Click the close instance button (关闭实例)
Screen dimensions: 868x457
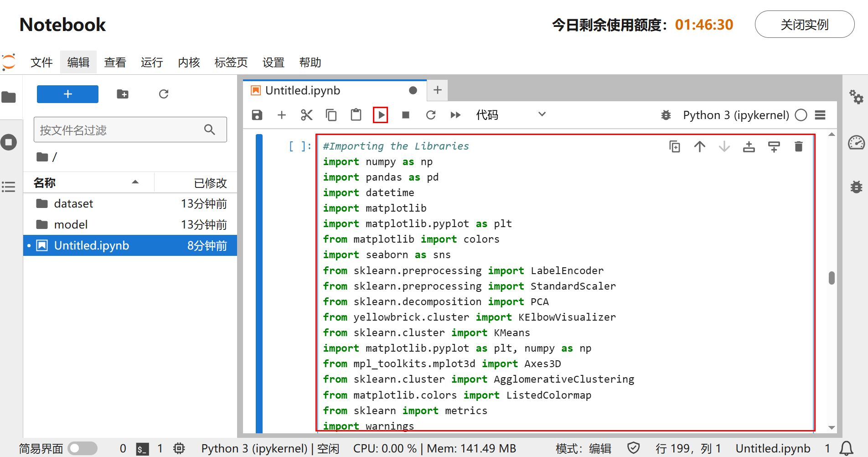click(x=804, y=25)
